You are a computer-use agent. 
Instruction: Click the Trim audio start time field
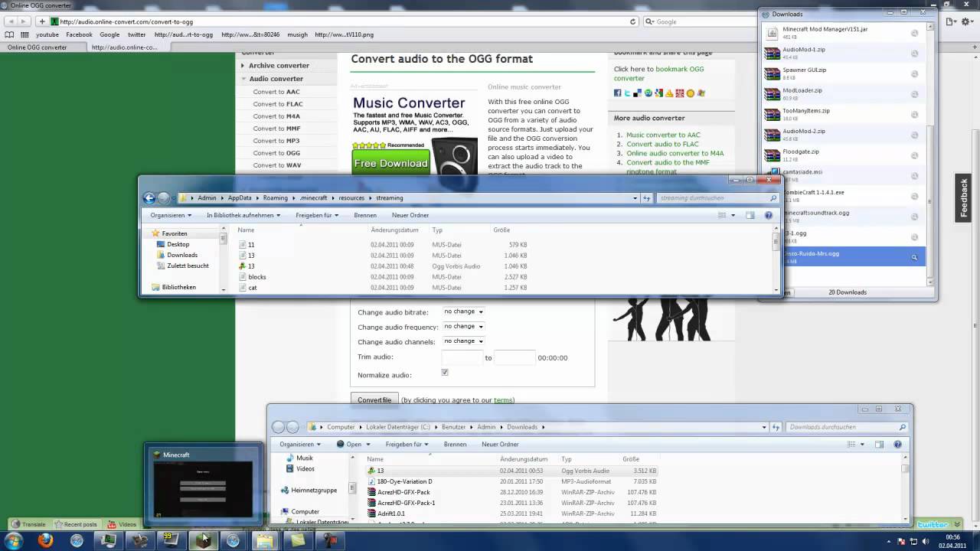(x=462, y=357)
